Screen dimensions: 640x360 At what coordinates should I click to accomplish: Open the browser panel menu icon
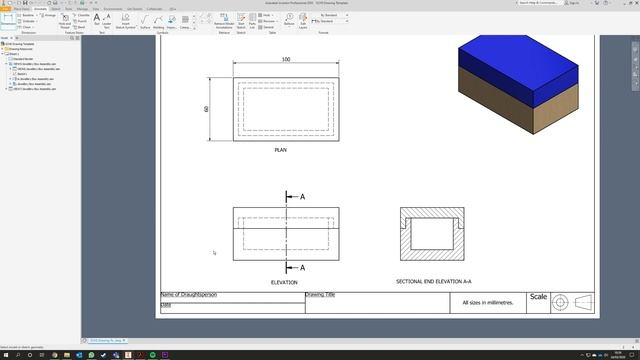point(78,38)
